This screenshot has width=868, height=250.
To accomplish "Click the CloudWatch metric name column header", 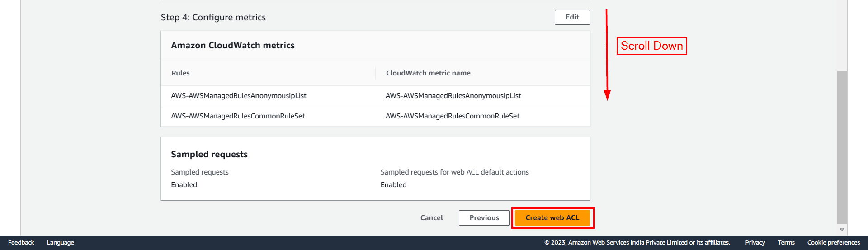I will [x=428, y=73].
